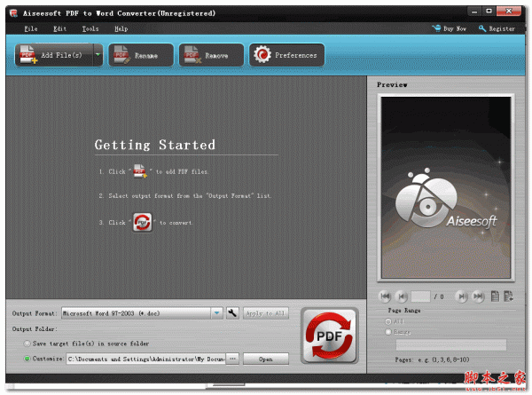This screenshot has width=532, height=395.
Task: Open the Help menu
Action: click(x=121, y=29)
